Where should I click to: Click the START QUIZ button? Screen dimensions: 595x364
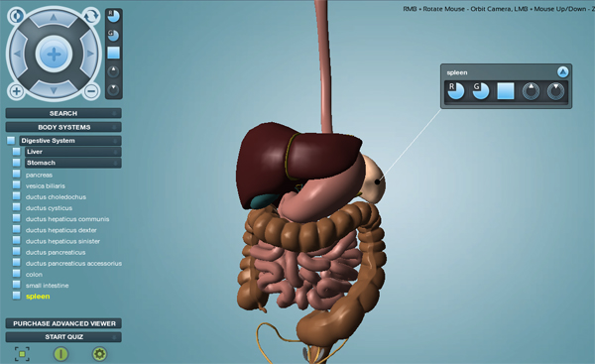63,337
